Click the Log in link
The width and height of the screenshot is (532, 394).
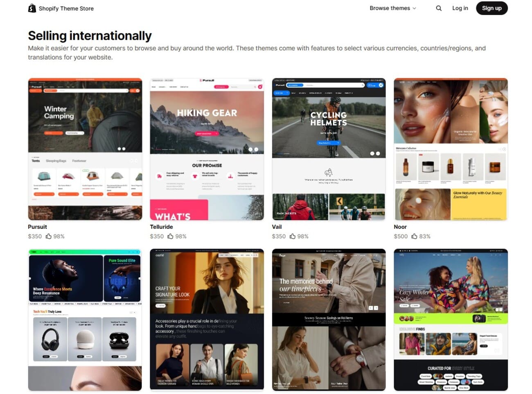pyautogui.click(x=460, y=8)
